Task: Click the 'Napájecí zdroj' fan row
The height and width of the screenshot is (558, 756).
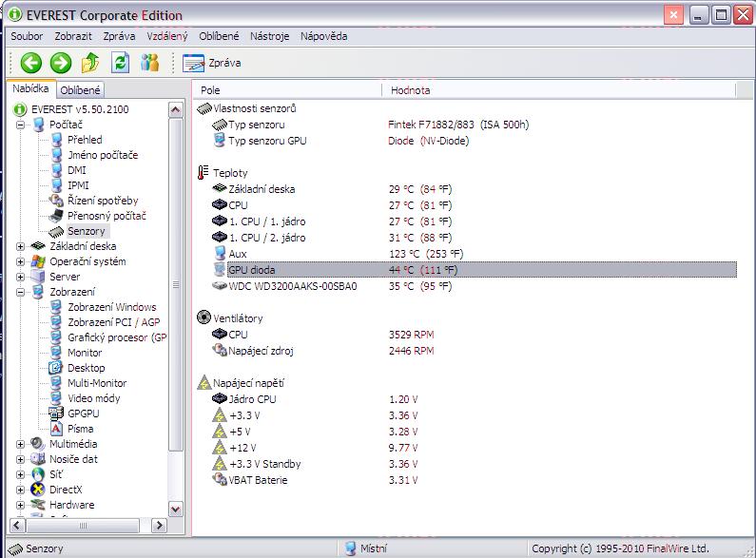Action: pos(475,351)
